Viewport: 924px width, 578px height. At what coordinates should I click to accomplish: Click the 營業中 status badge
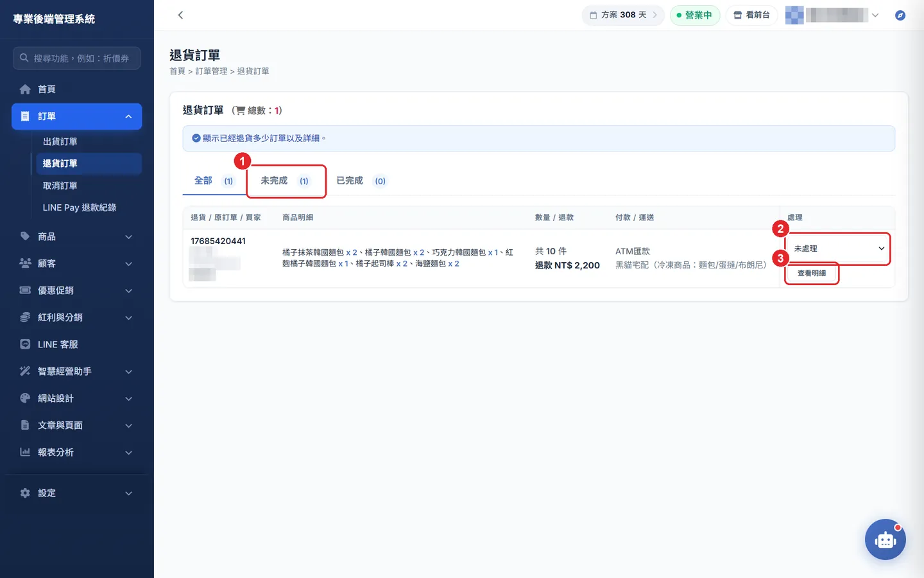pos(695,15)
